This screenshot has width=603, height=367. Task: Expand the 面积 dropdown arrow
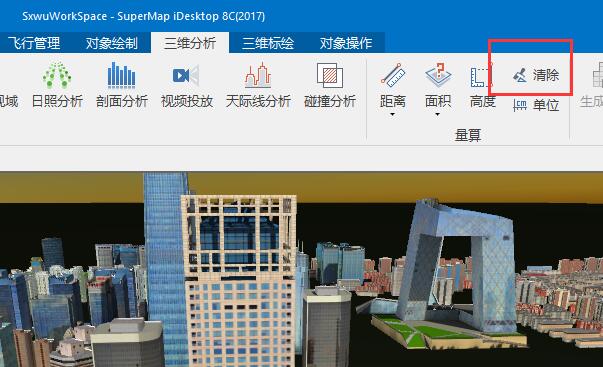tap(437, 114)
